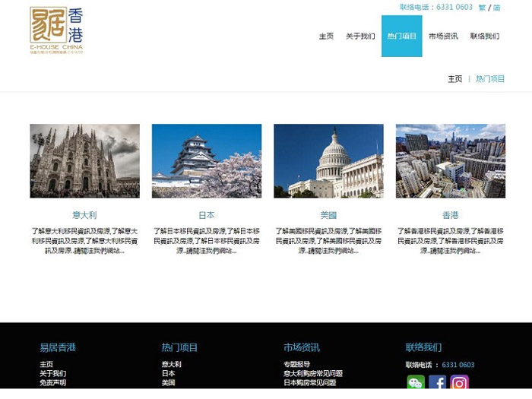Click the E-House China logo
The height and width of the screenshot is (399, 532).
57,30
